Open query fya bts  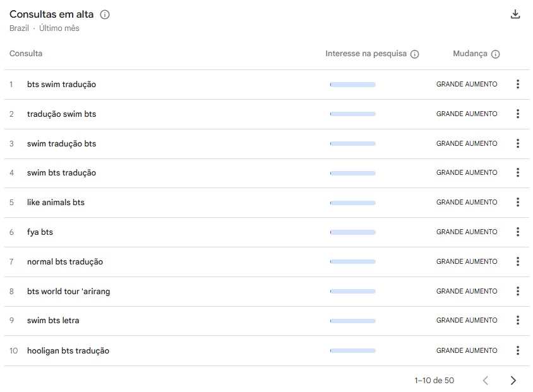[40, 232]
